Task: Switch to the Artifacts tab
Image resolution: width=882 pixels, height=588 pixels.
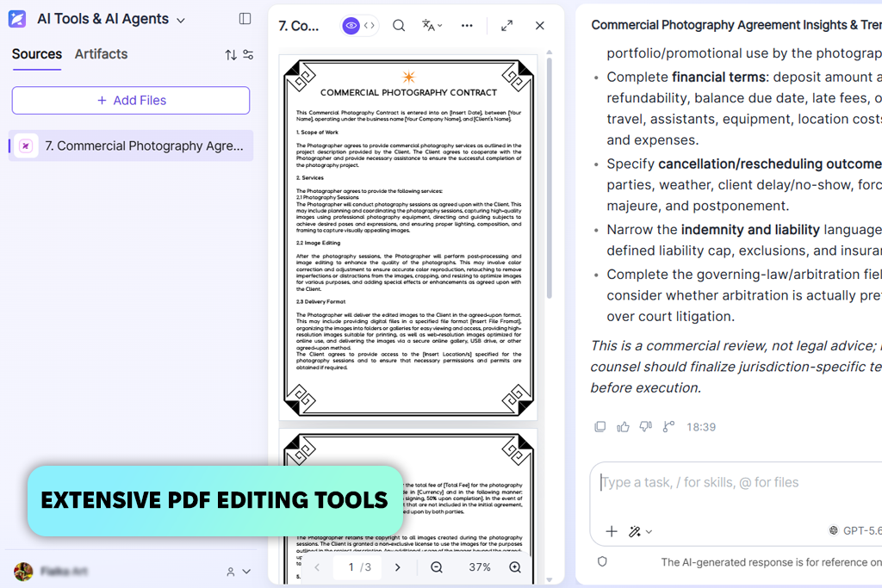Action: [102, 54]
